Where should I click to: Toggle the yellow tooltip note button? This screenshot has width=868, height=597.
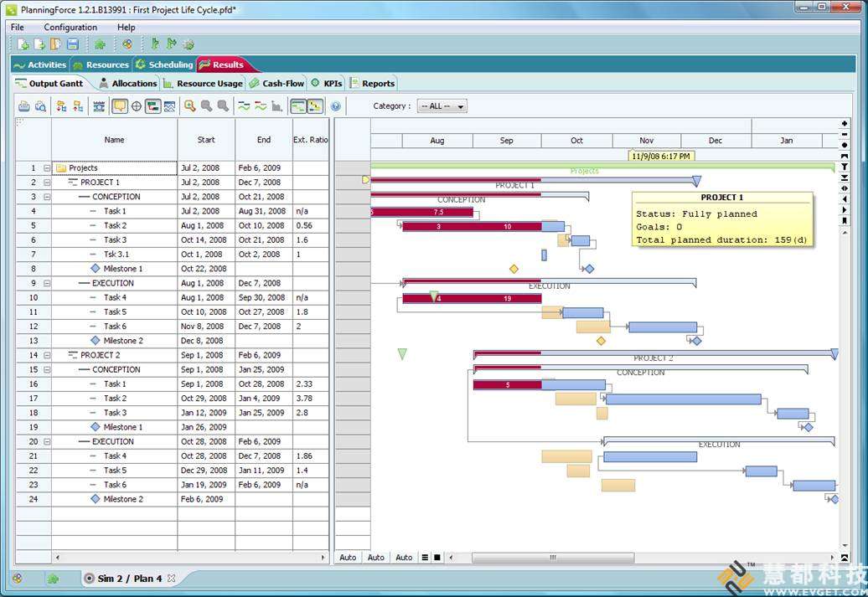click(120, 106)
